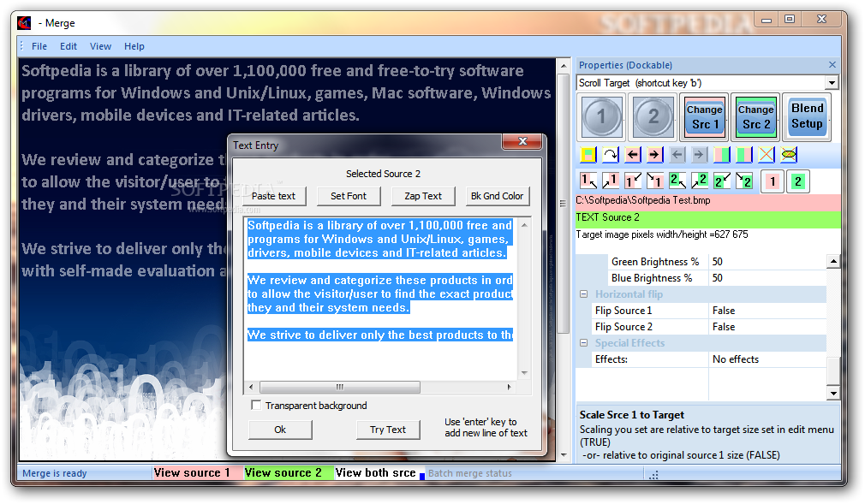
Task: Move source 1 to top-left corner icon
Action: click(588, 181)
